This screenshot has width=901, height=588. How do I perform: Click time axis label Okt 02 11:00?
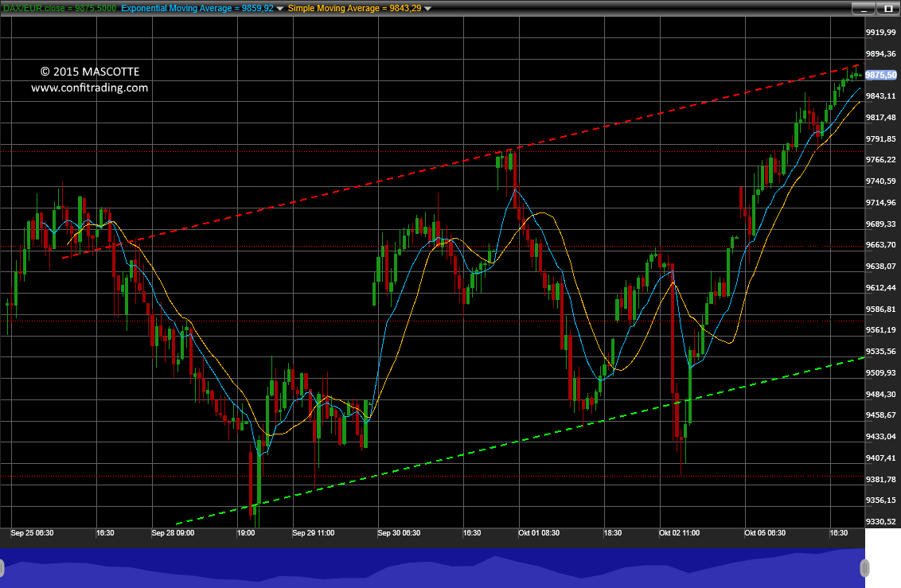[x=680, y=533]
